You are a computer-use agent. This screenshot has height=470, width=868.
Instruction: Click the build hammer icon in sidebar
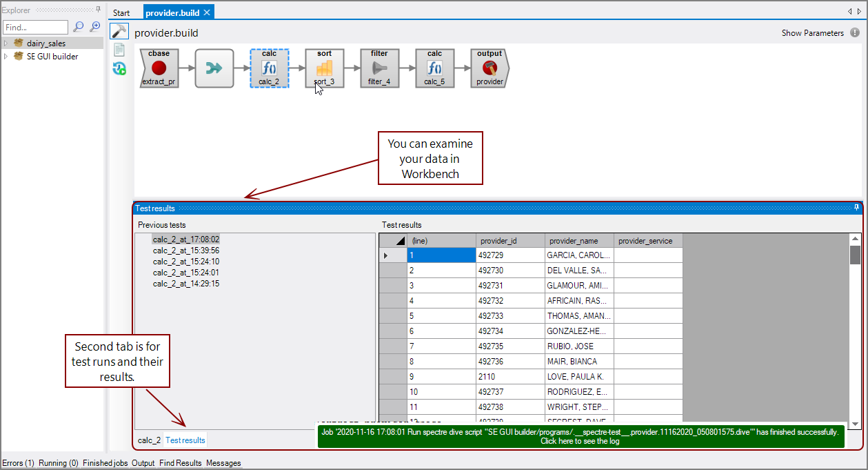click(119, 31)
